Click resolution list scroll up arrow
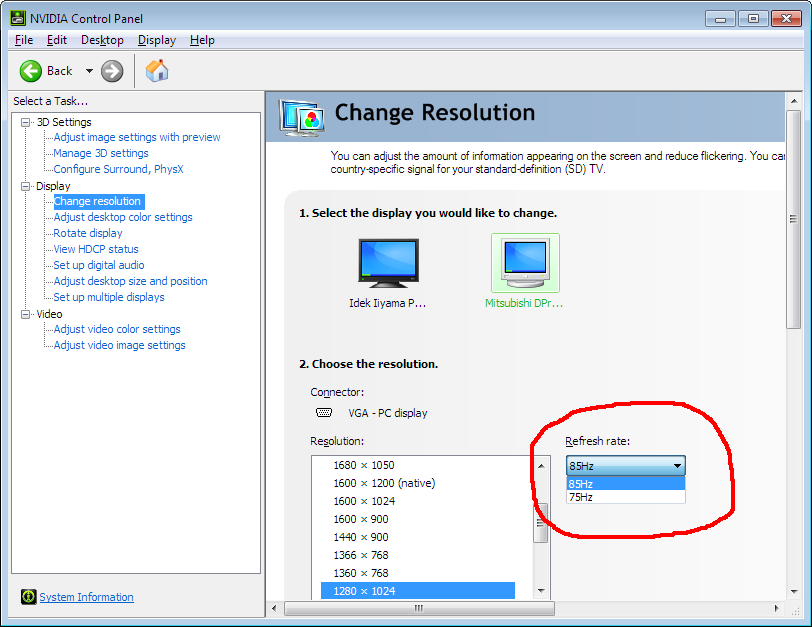This screenshot has width=812, height=627. [541, 466]
